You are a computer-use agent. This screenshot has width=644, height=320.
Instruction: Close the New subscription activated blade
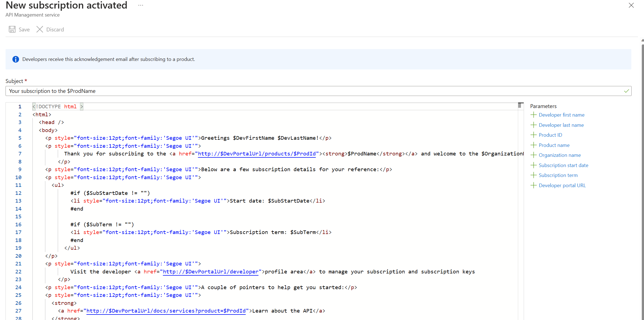tap(631, 5)
